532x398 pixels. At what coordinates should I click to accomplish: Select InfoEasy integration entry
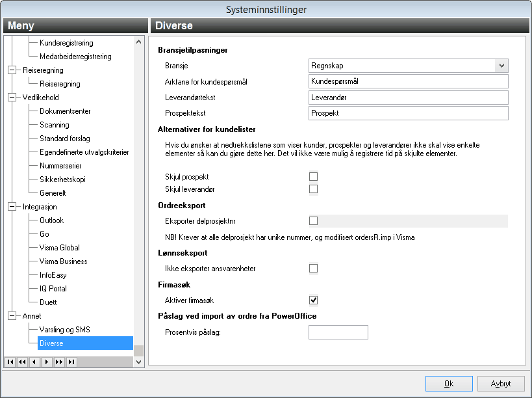click(x=53, y=275)
